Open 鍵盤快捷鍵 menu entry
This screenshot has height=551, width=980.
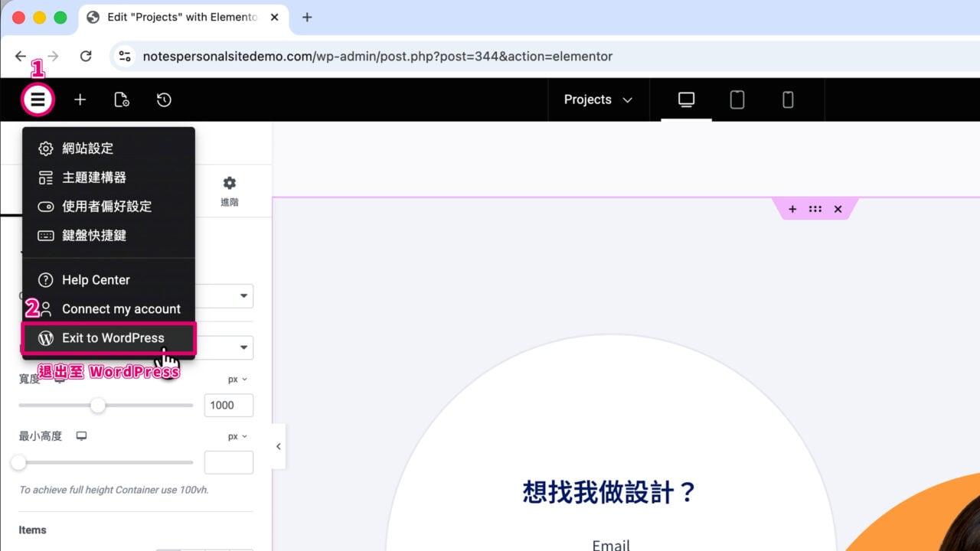(x=109, y=236)
